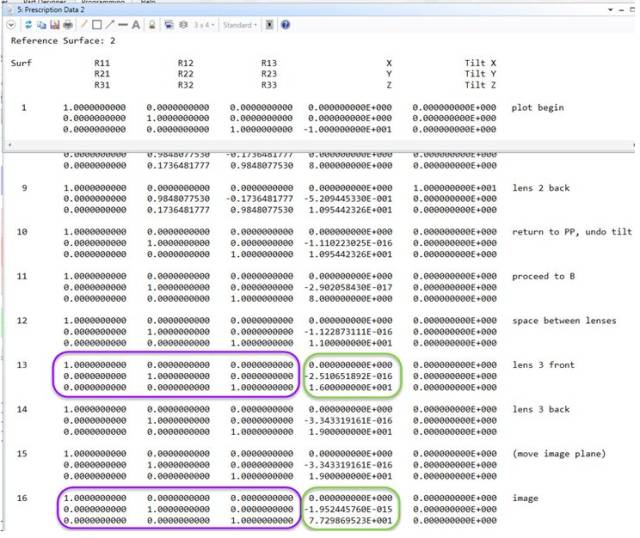
Task: Select the rectangle annotation tool
Action: click(x=96, y=24)
